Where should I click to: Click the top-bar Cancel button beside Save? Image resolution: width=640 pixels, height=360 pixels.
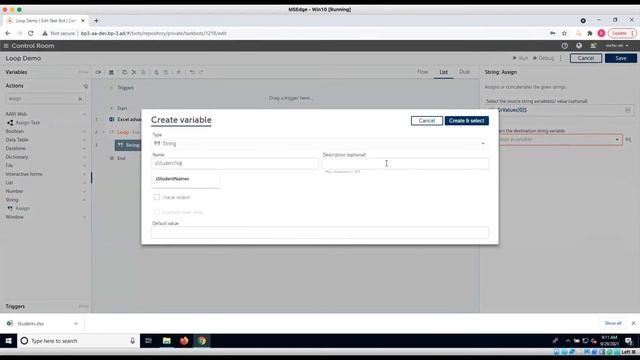click(x=586, y=58)
